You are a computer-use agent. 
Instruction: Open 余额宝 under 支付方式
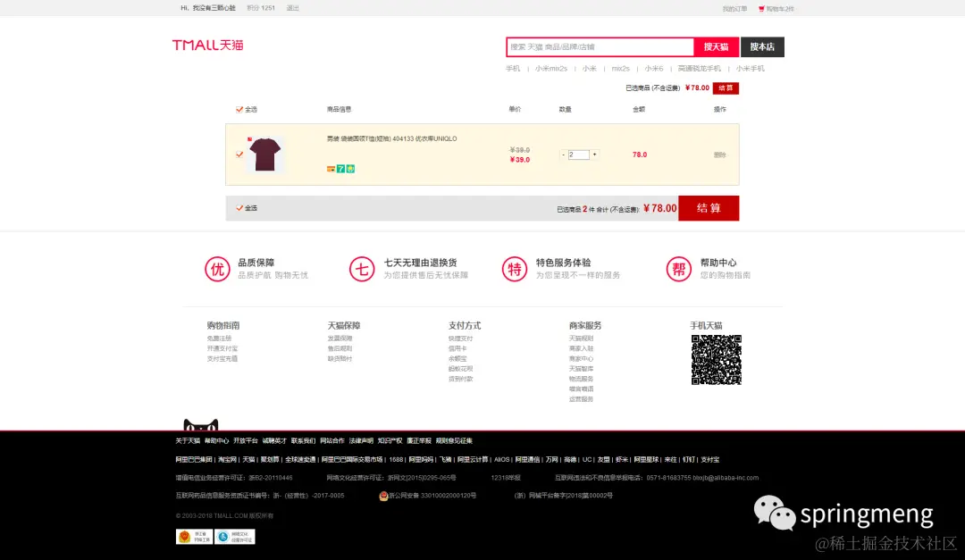click(457, 359)
